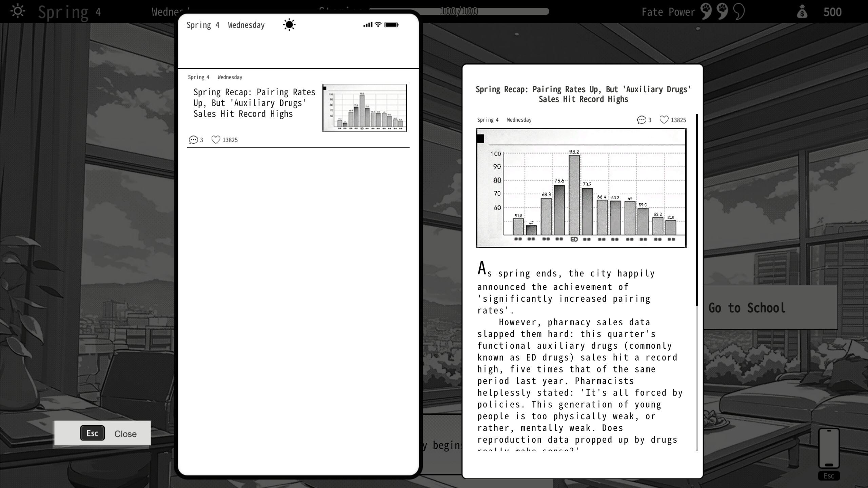Like the article via its heart icon
Screen dimensions: 868x488
click(664, 120)
